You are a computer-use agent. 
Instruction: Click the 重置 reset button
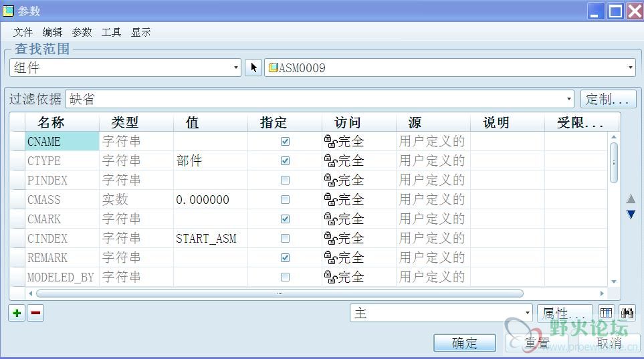(x=537, y=342)
